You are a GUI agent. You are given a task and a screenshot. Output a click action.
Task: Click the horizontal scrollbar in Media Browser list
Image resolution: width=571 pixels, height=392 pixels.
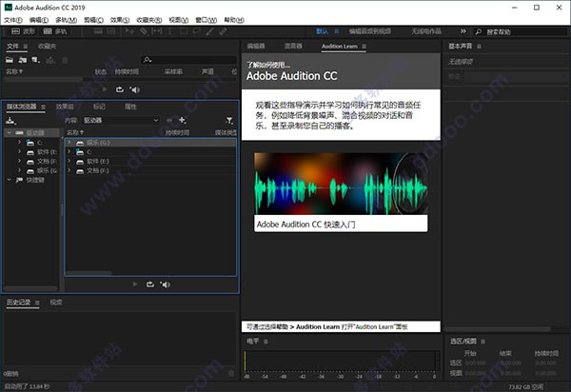tap(89, 273)
